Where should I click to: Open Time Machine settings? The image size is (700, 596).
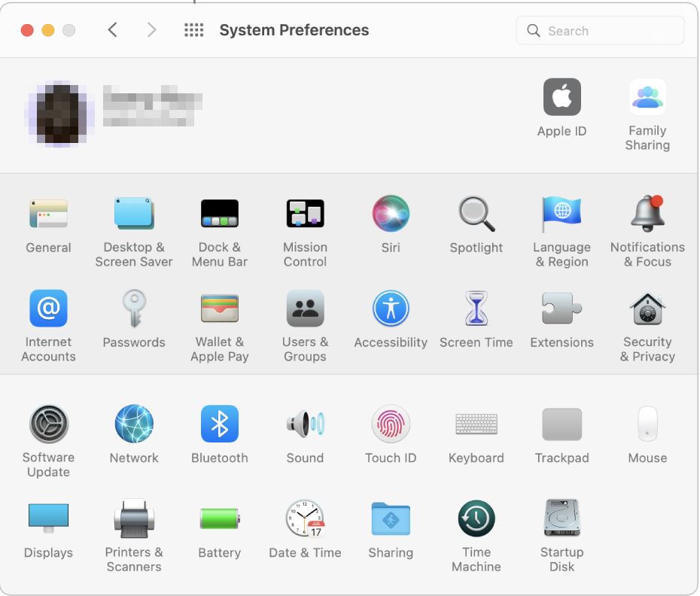click(476, 518)
